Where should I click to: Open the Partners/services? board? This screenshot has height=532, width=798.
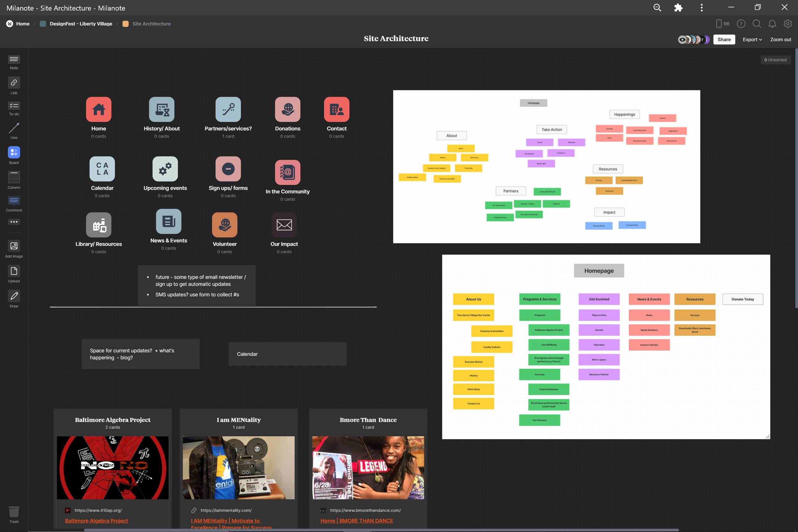tap(228, 109)
